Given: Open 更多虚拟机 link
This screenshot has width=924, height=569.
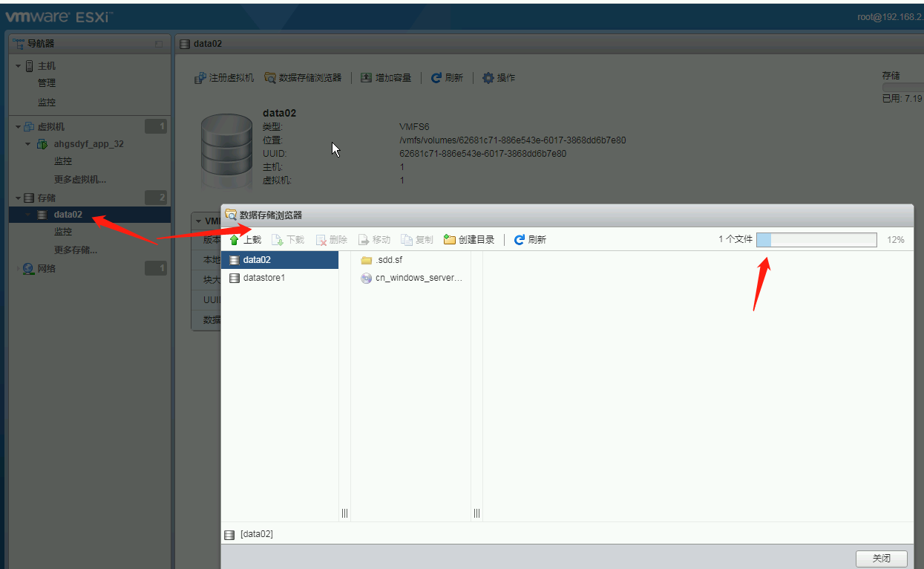Looking at the screenshot, I should click(x=79, y=179).
